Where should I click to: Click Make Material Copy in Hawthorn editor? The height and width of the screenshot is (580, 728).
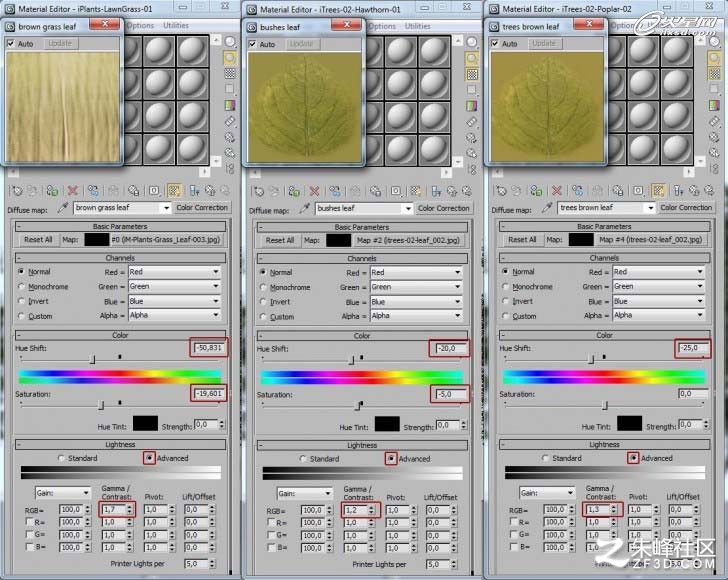(335, 191)
